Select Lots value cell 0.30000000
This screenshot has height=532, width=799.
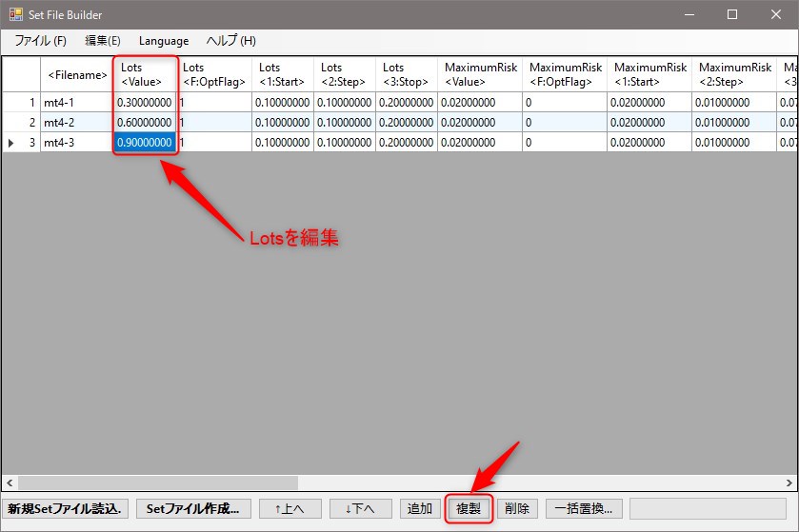point(145,103)
